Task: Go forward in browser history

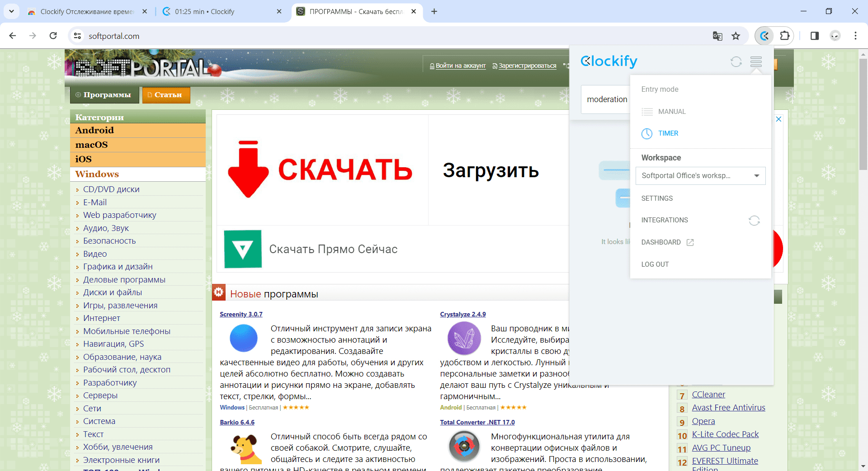Action: [33, 36]
